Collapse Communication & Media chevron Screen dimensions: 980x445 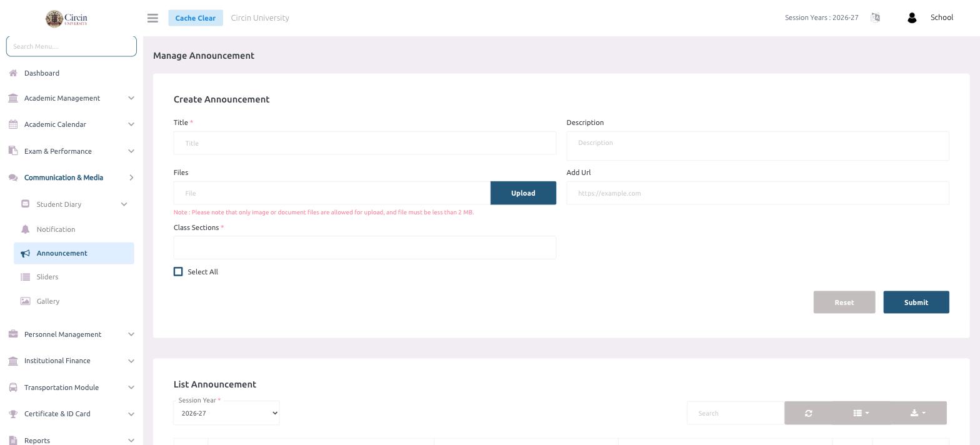pyautogui.click(x=131, y=177)
